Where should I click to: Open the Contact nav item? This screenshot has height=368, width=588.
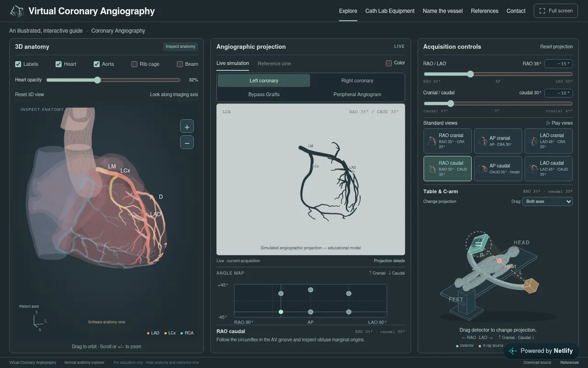click(516, 11)
